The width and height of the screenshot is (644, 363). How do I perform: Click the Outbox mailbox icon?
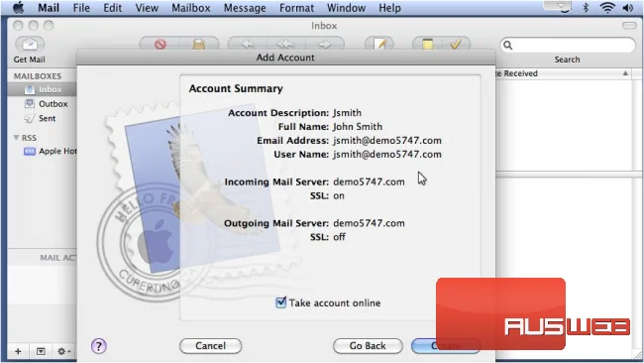[30, 103]
